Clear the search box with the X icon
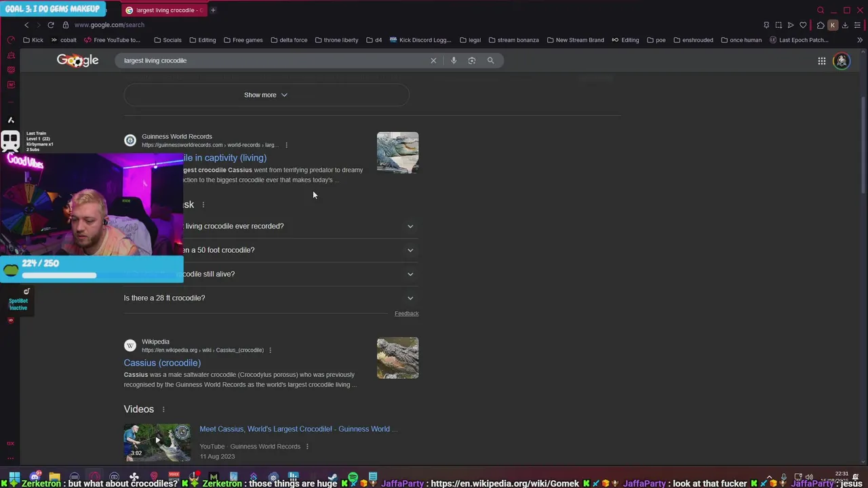Screen dimensions: 868x488 [x=433, y=60]
